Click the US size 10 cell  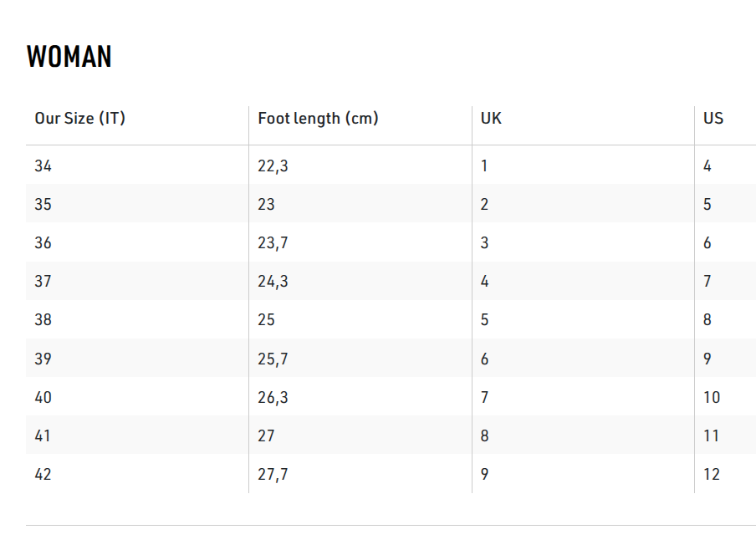click(712, 397)
